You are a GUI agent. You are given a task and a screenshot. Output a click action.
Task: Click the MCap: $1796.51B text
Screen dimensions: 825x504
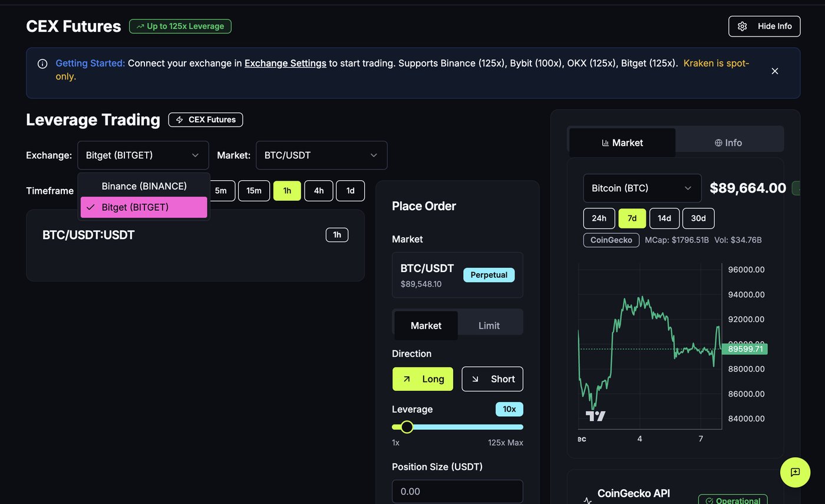tap(677, 240)
